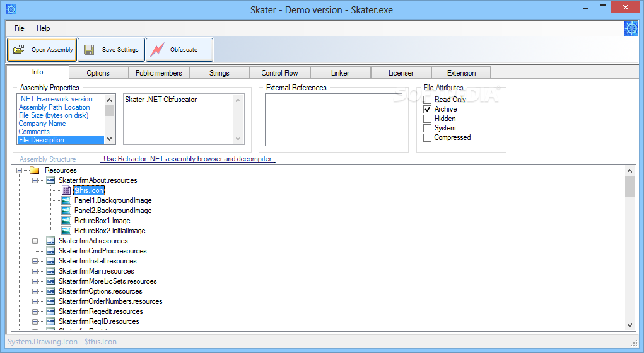This screenshot has height=353, width=644.
Task: Expand the Skater.frmOrderNumbers.resources node
Action: (35, 301)
